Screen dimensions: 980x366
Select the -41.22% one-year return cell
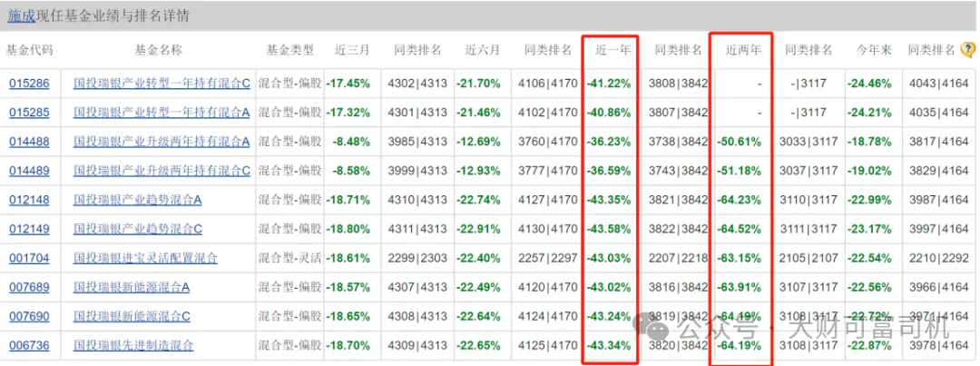coord(608,84)
